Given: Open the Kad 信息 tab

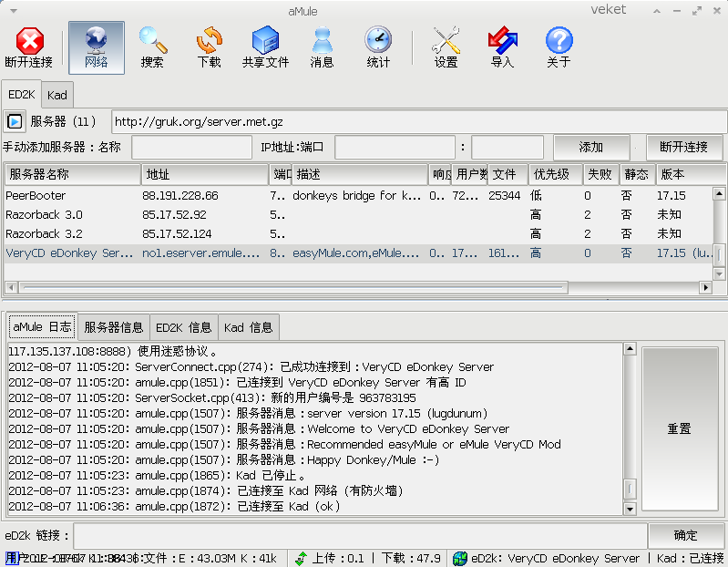Looking at the screenshot, I should point(249,327).
